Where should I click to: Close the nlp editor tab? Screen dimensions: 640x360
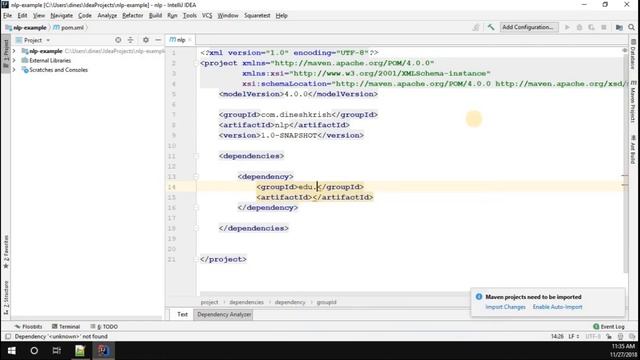[x=189, y=40]
